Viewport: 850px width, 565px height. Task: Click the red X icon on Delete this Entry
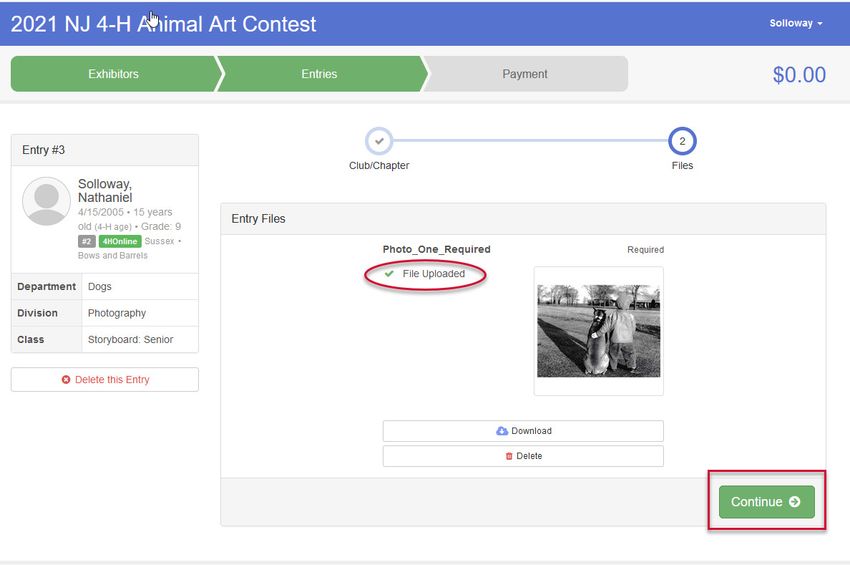click(66, 380)
